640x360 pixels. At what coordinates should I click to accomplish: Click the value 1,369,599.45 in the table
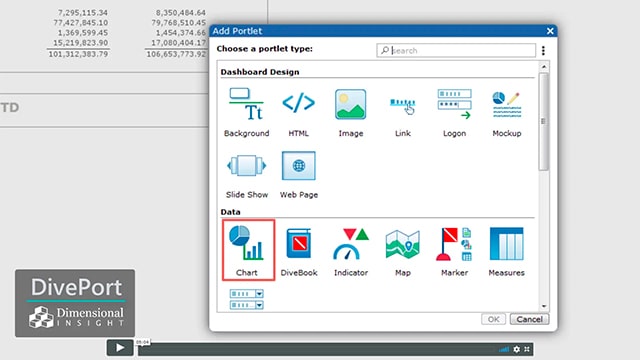click(x=83, y=33)
